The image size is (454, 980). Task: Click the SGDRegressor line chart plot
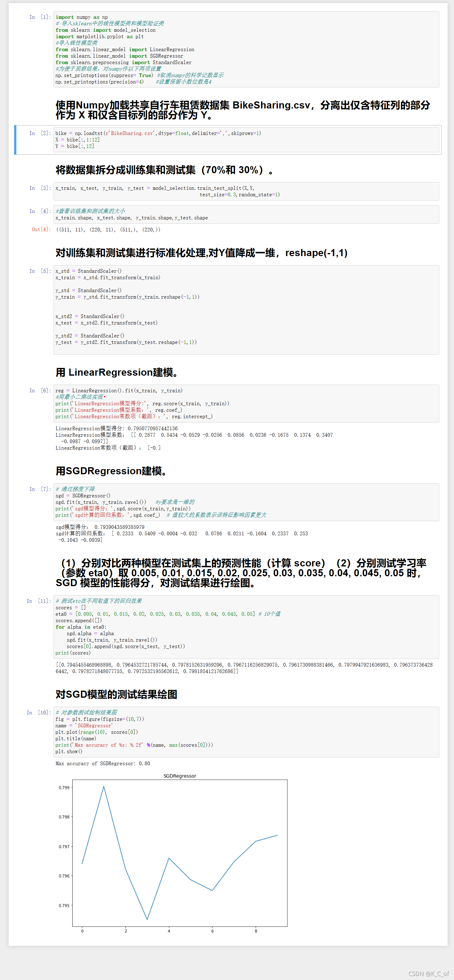coord(180,853)
